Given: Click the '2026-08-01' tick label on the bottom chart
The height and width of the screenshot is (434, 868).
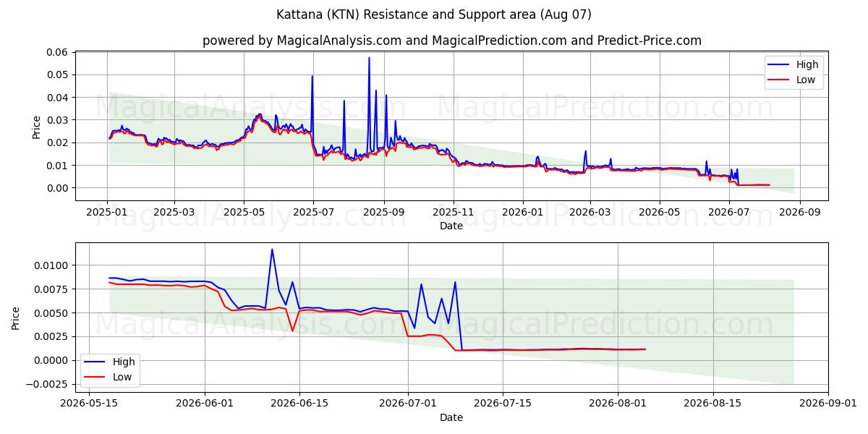Looking at the screenshot, I should (x=618, y=404).
